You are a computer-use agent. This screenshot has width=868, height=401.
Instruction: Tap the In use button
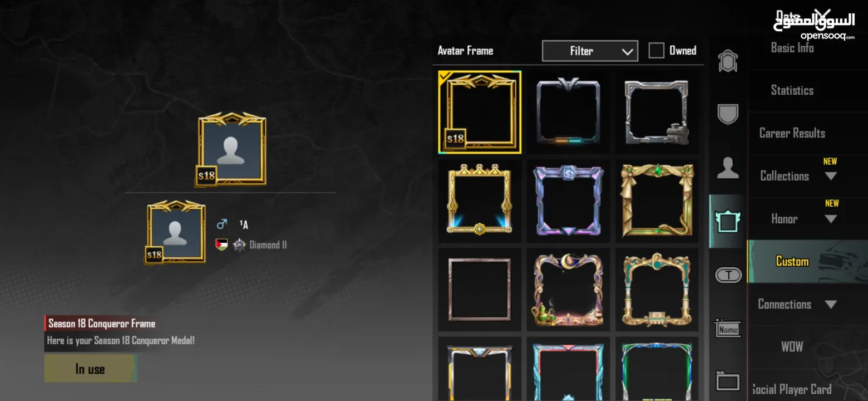click(90, 369)
